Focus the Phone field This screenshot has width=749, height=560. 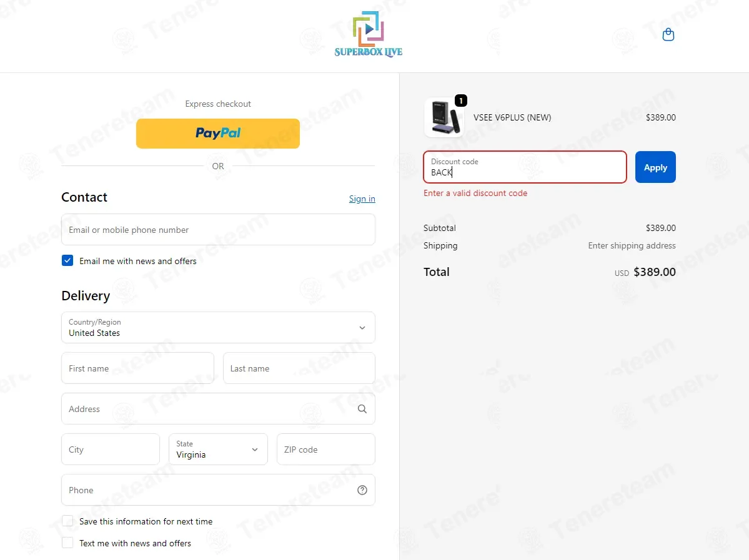(218, 490)
